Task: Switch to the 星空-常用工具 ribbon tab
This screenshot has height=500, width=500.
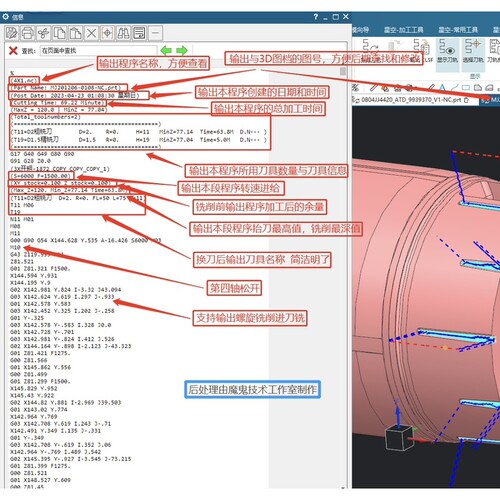Action: click(x=458, y=30)
